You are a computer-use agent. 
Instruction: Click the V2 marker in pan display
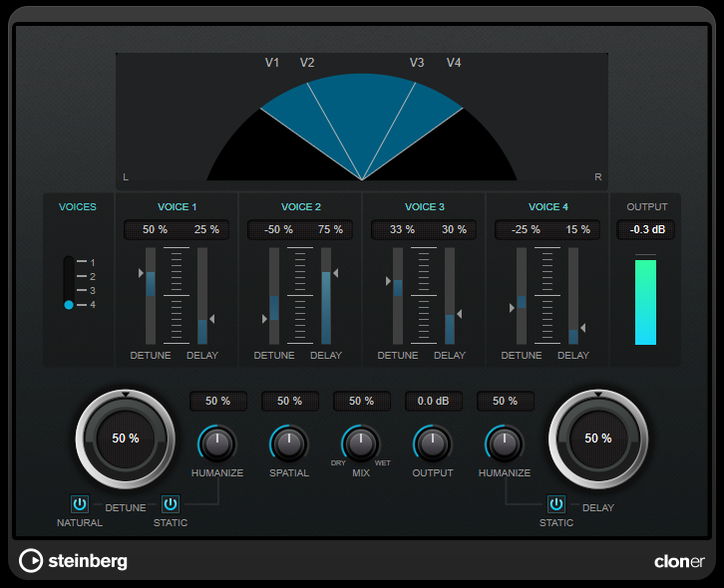pos(307,63)
